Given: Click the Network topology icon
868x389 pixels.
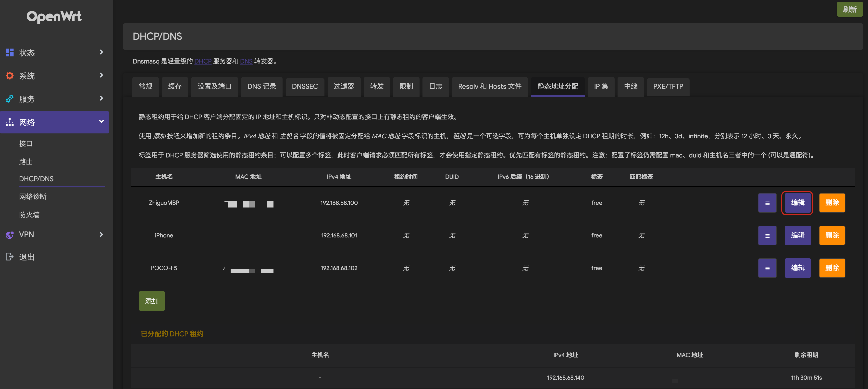Looking at the screenshot, I should point(10,122).
